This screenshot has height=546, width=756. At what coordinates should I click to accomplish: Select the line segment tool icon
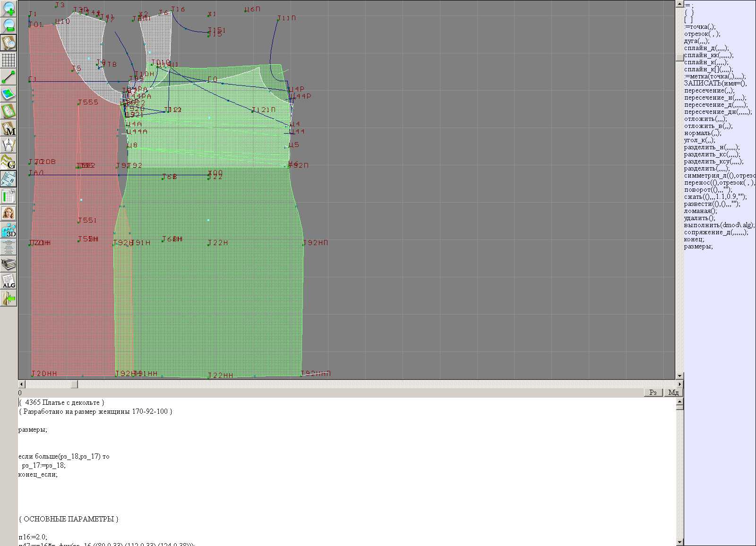point(9,77)
